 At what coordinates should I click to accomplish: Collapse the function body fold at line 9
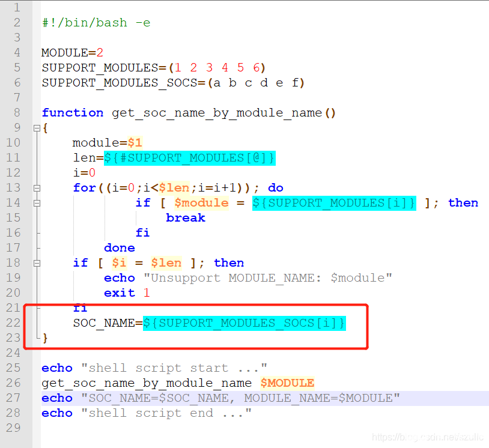coord(37,128)
